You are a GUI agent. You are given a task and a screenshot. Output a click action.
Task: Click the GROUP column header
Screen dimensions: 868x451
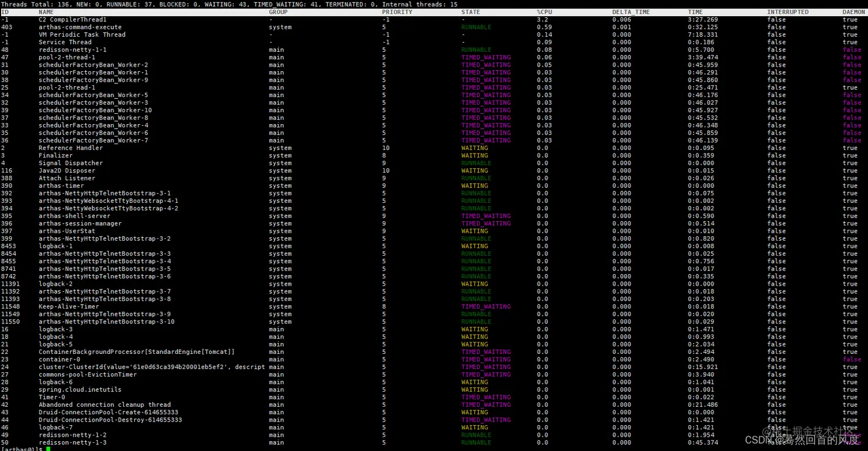click(x=278, y=12)
